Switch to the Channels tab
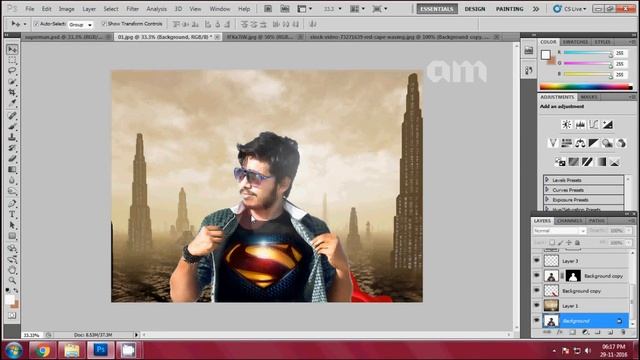Image resolution: width=640 pixels, height=360 pixels. (569, 221)
